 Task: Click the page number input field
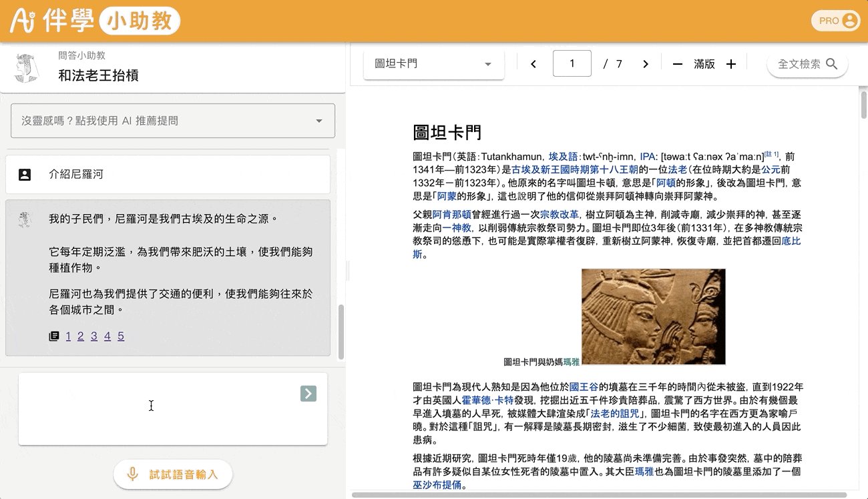(x=572, y=64)
